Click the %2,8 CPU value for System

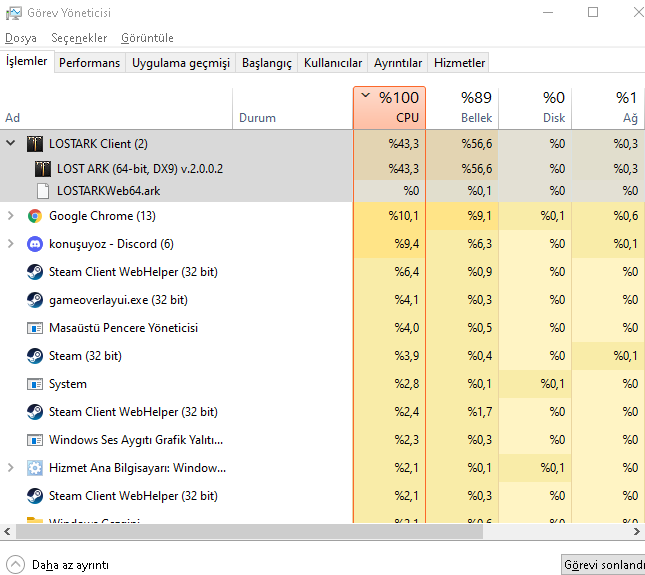[x=407, y=384]
